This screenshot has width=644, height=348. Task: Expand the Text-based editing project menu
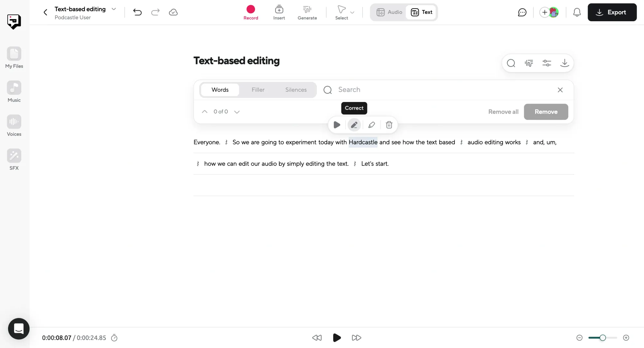tap(114, 9)
